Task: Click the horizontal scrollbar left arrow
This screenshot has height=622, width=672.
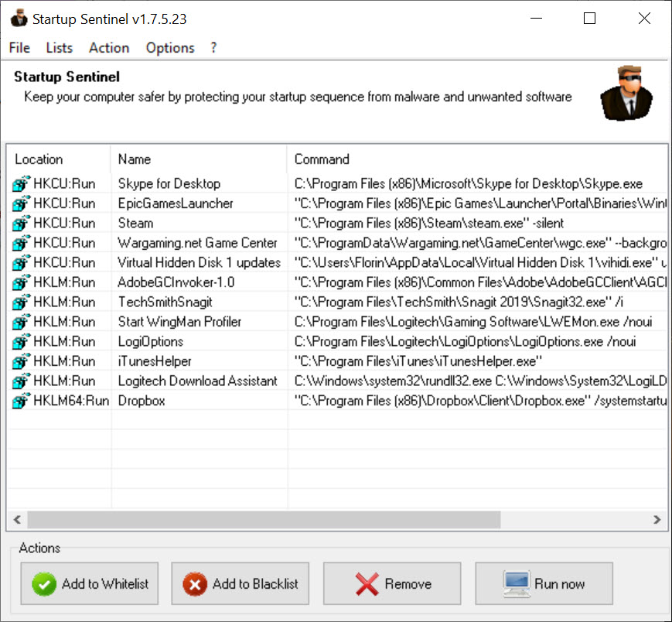Action: click(17, 520)
